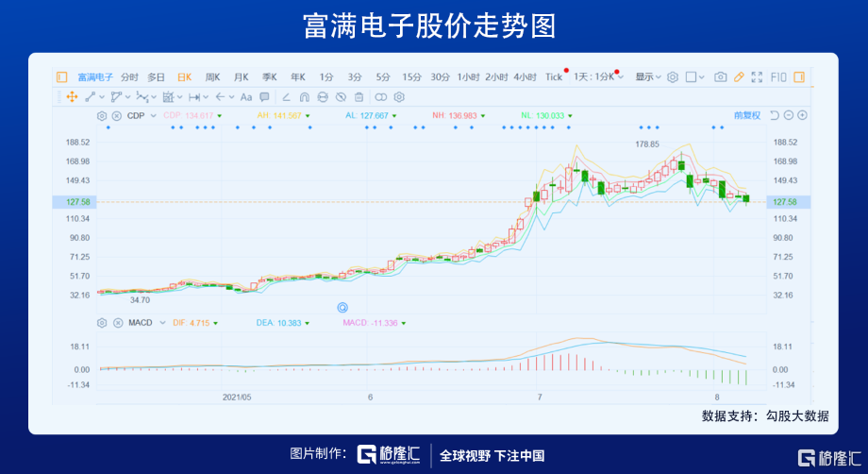The image size is (868, 474).
Task: Toggle CDP line visibility arrow
Action: [220, 116]
